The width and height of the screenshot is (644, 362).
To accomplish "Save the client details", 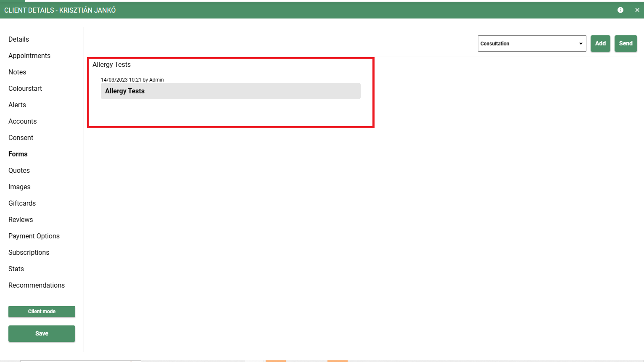I will [42, 333].
